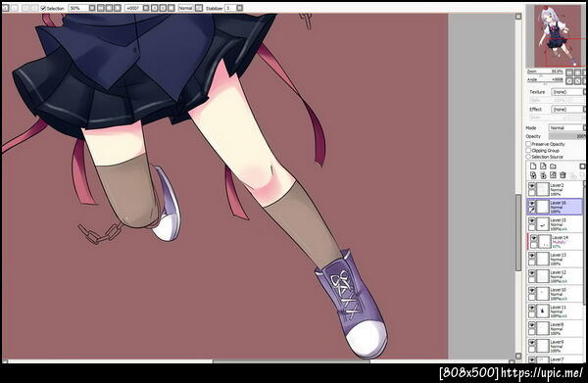Create a new linework layer
Image resolution: width=588 pixels, height=383 pixels.
(543, 166)
